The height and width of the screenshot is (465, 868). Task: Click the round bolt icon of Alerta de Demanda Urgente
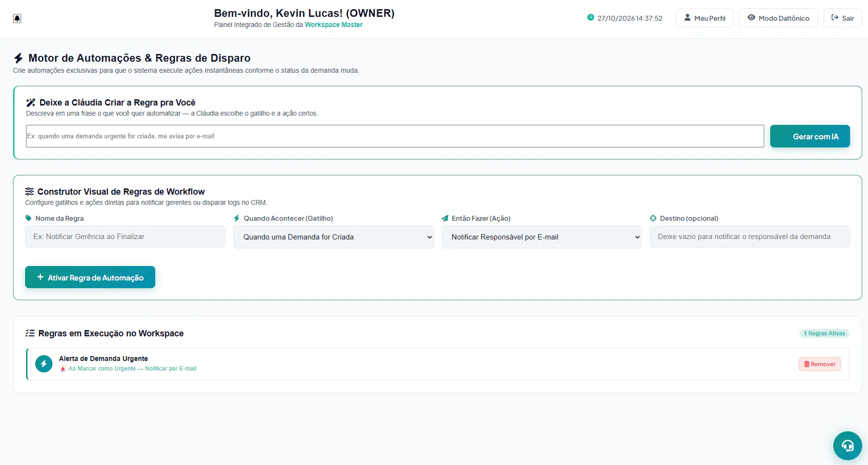tap(44, 364)
